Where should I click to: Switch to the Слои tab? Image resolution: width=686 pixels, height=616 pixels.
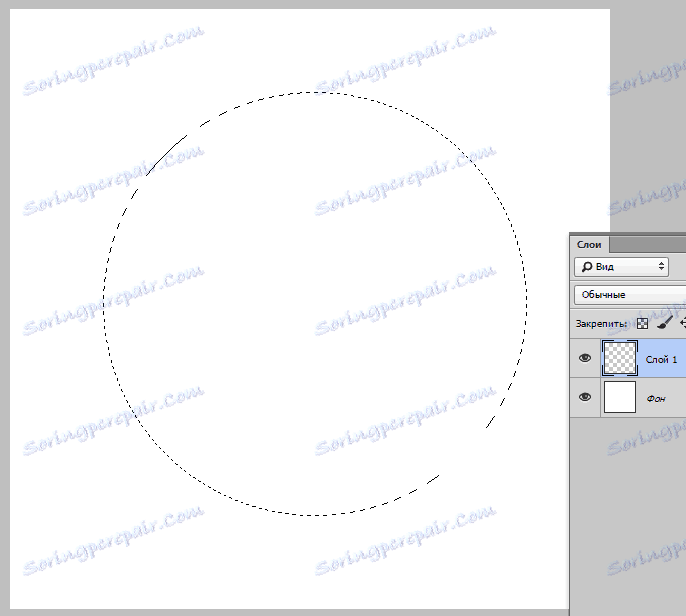pyautogui.click(x=589, y=245)
